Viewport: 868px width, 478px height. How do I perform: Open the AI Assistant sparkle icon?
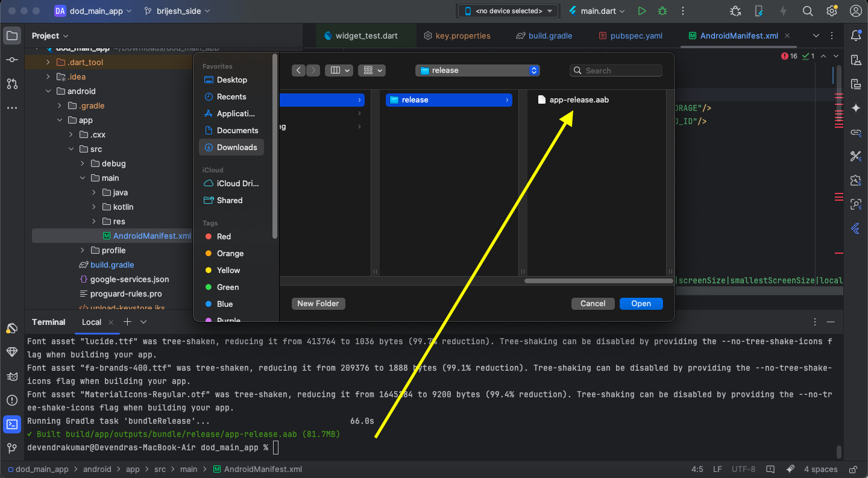pos(855,108)
